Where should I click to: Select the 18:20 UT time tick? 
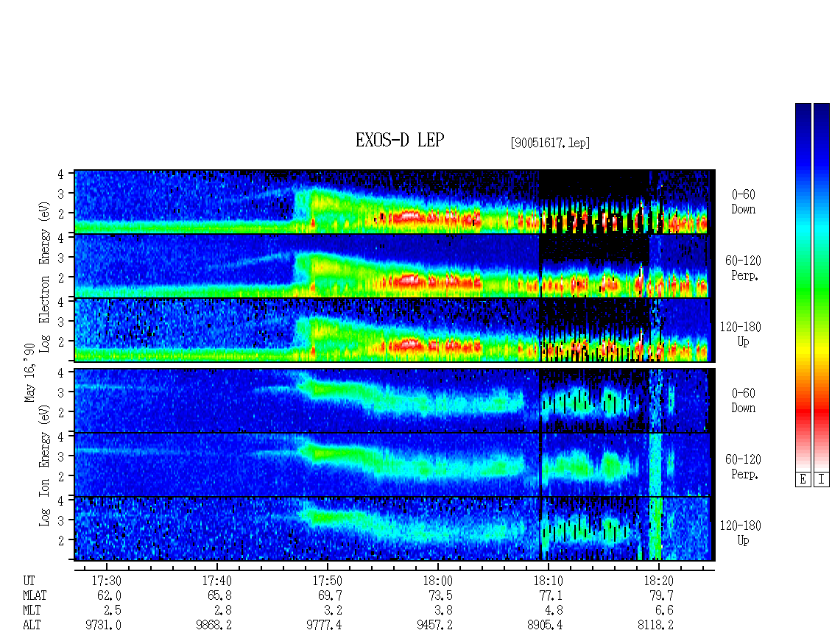[x=658, y=581]
